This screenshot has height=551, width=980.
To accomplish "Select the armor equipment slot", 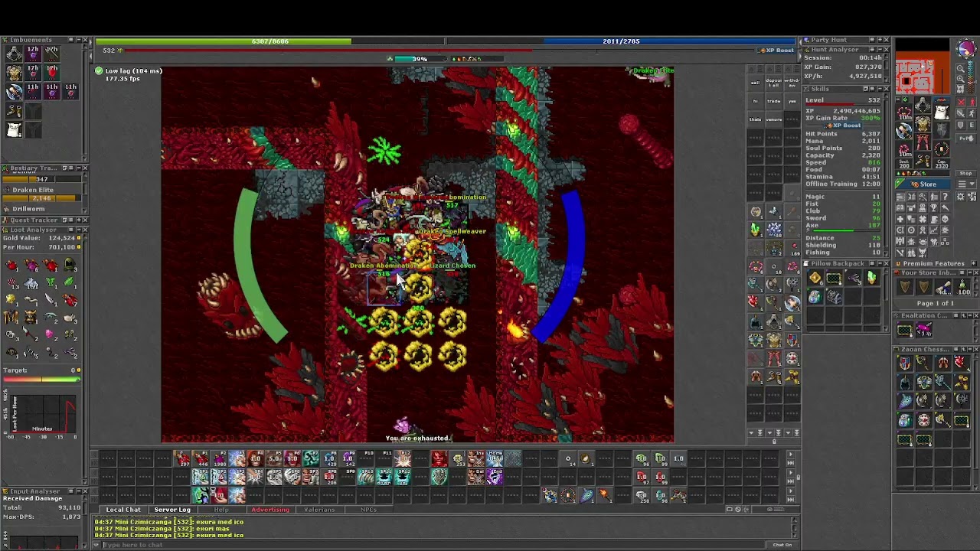I will (x=923, y=123).
